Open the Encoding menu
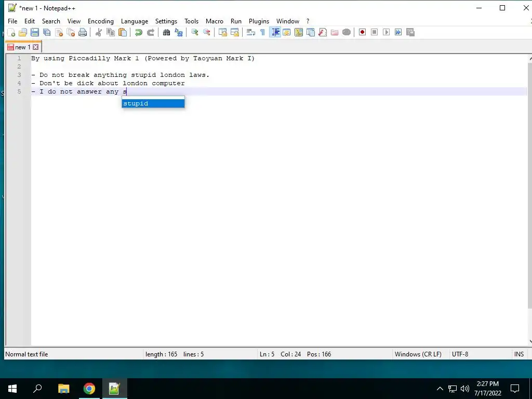 (101, 21)
